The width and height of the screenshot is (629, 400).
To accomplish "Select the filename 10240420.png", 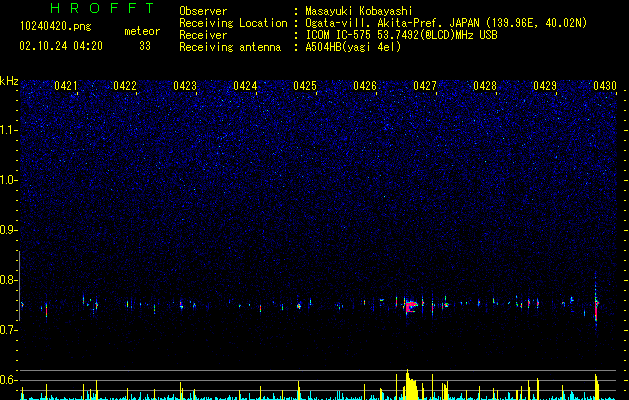I will pos(56,27).
